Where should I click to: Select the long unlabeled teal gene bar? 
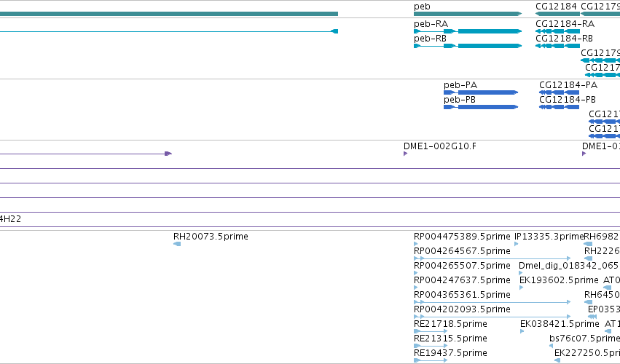pyautogui.click(x=169, y=14)
